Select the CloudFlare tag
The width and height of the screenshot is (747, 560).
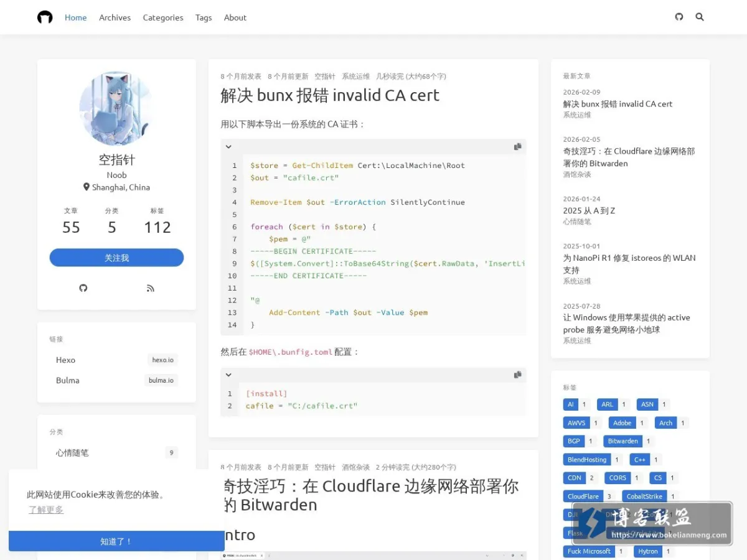click(583, 497)
